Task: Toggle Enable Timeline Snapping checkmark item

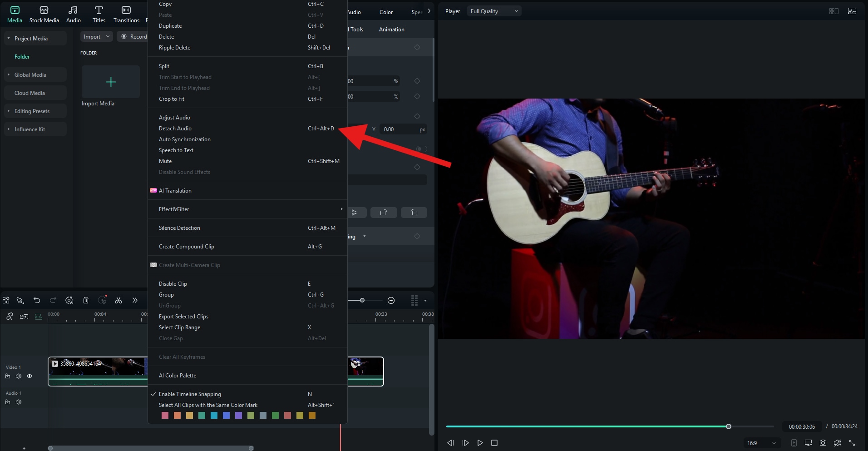Action: (247, 394)
